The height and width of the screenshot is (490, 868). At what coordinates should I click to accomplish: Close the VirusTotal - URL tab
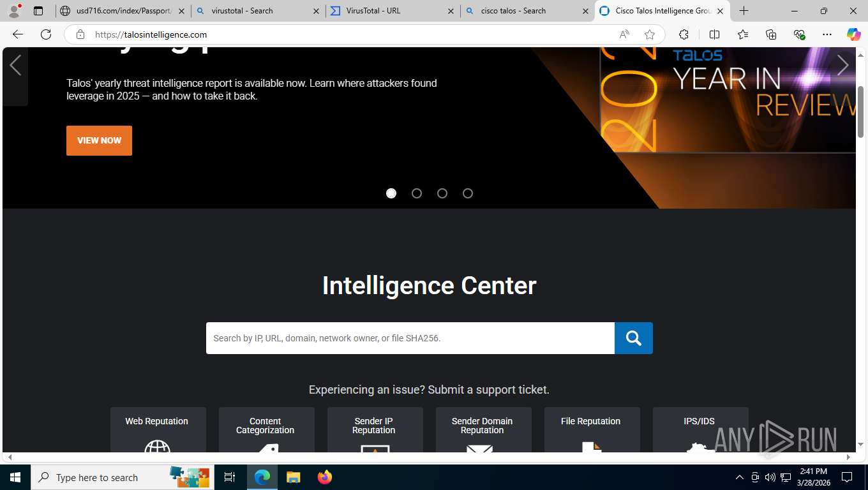tap(451, 11)
